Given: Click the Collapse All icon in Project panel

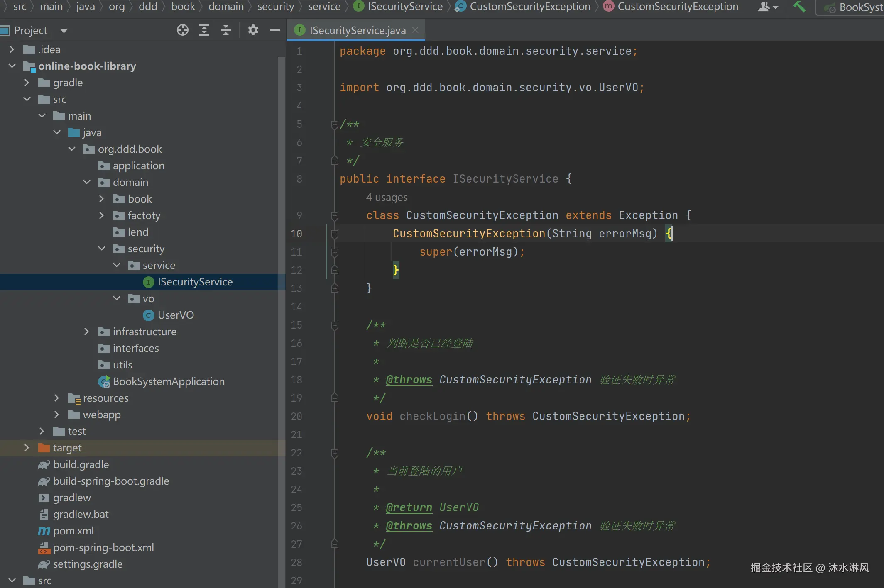Looking at the screenshot, I should 225,30.
